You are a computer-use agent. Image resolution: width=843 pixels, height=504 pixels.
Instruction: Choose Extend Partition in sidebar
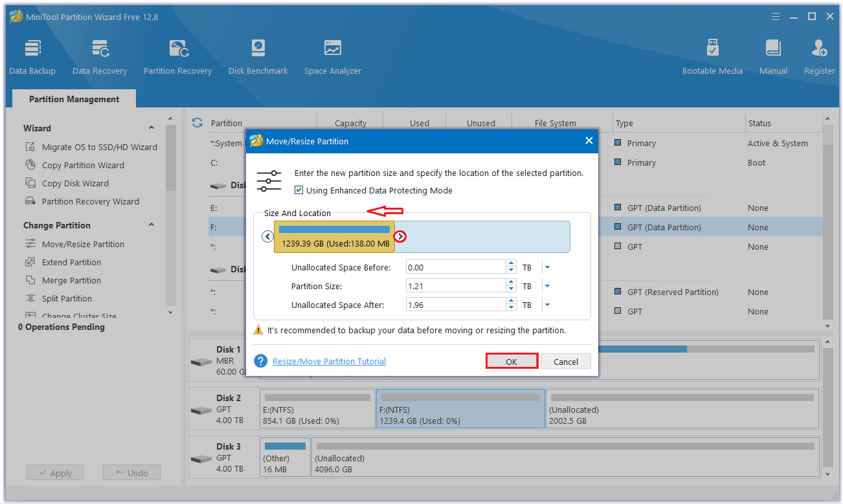(x=63, y=262)
